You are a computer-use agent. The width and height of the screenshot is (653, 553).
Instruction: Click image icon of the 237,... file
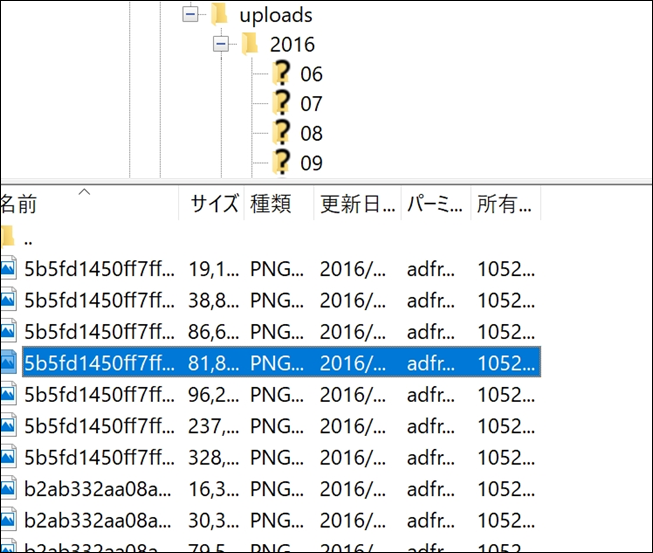click(8, 425)
